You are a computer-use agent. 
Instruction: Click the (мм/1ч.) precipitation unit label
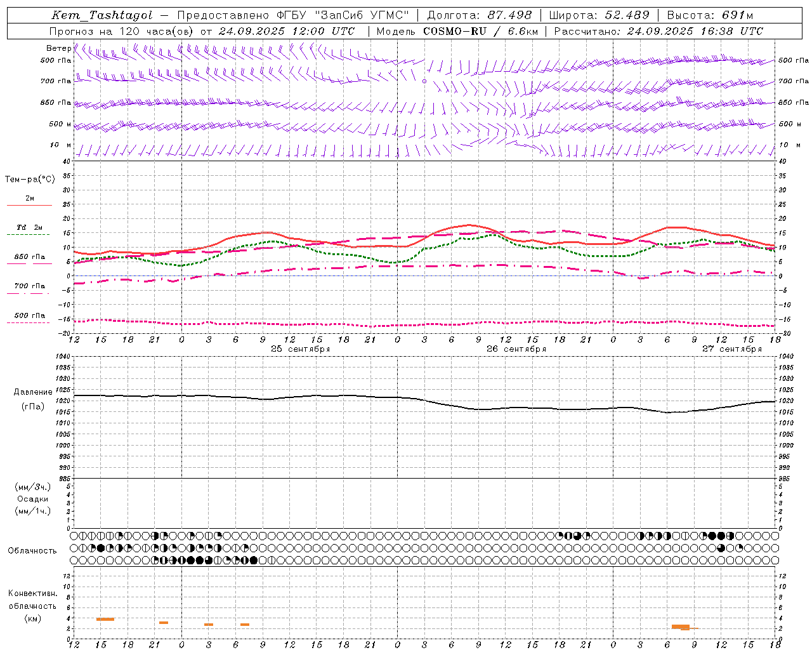(33, 511)
